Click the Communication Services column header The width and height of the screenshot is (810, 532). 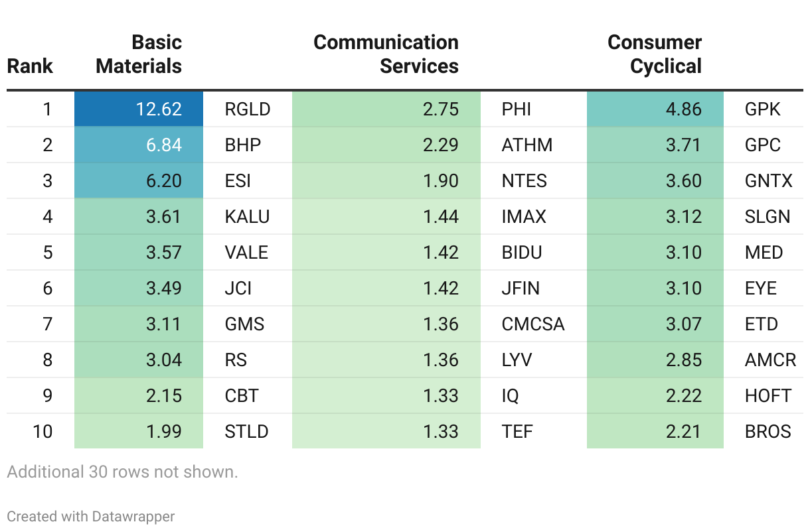(x=386, y=54)
